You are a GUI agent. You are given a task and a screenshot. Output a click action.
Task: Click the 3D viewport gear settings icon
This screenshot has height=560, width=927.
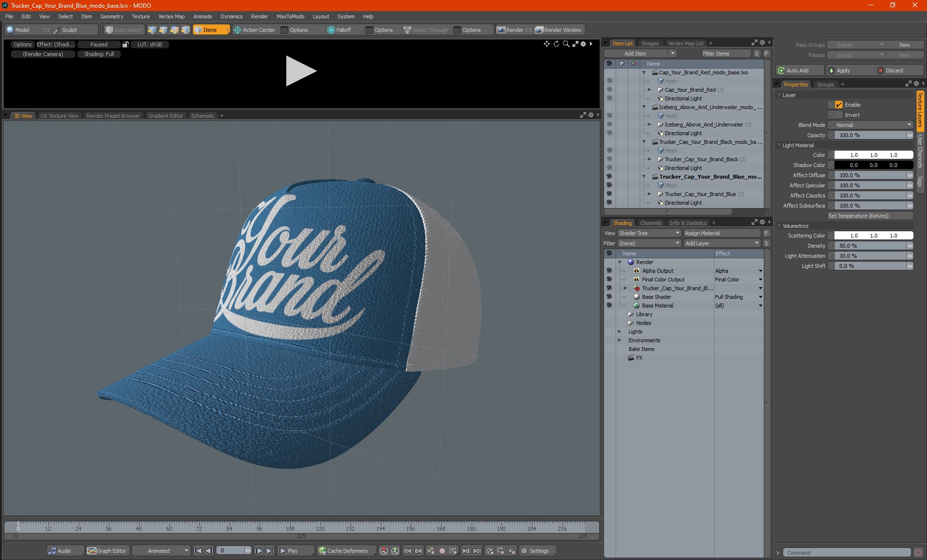point(591,115)
